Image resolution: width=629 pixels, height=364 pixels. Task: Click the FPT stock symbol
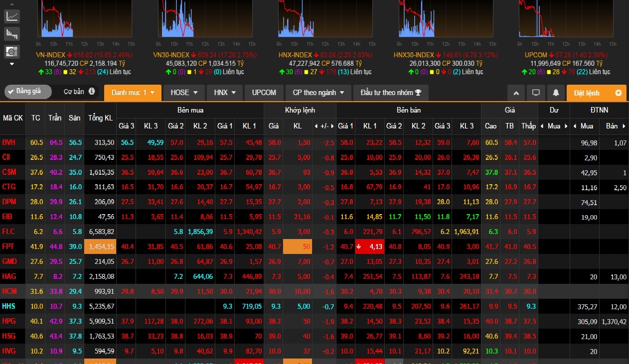click(x=8, y=246)
